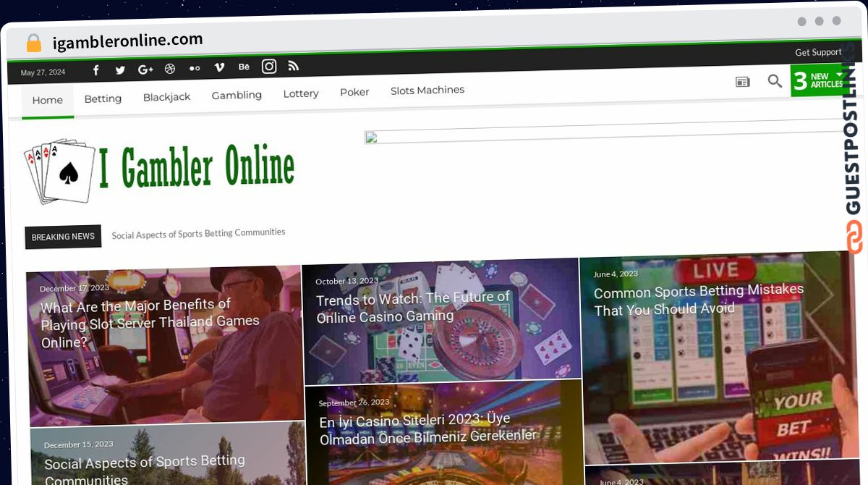
Task: Click the December 15, 2023 post date
Action: [x=79, y=444]
